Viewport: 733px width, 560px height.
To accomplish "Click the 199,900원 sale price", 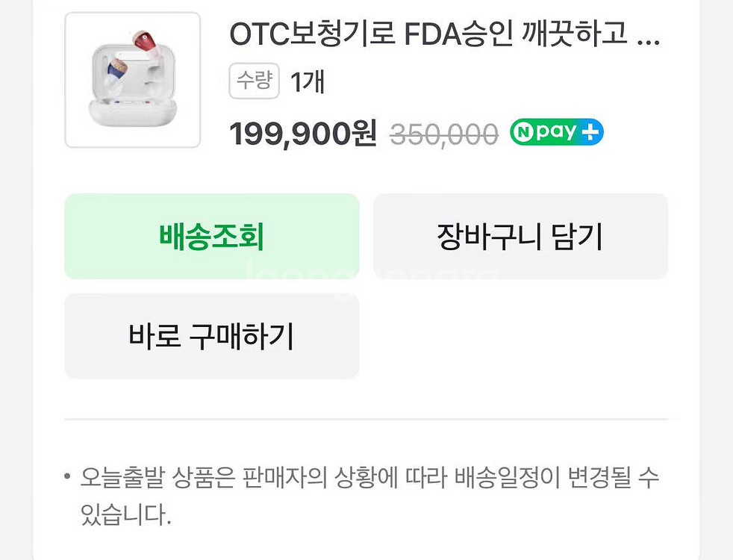I will (x=303, y=133).
